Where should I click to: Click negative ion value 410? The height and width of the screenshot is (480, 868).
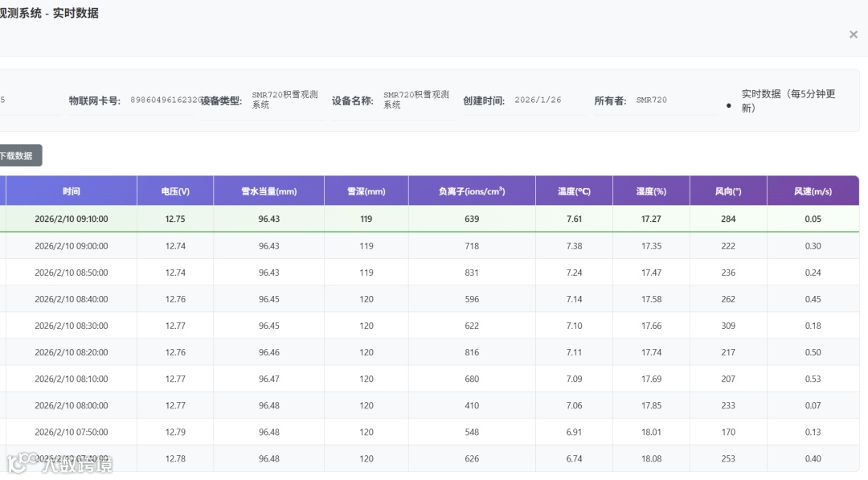coord(472,405)
